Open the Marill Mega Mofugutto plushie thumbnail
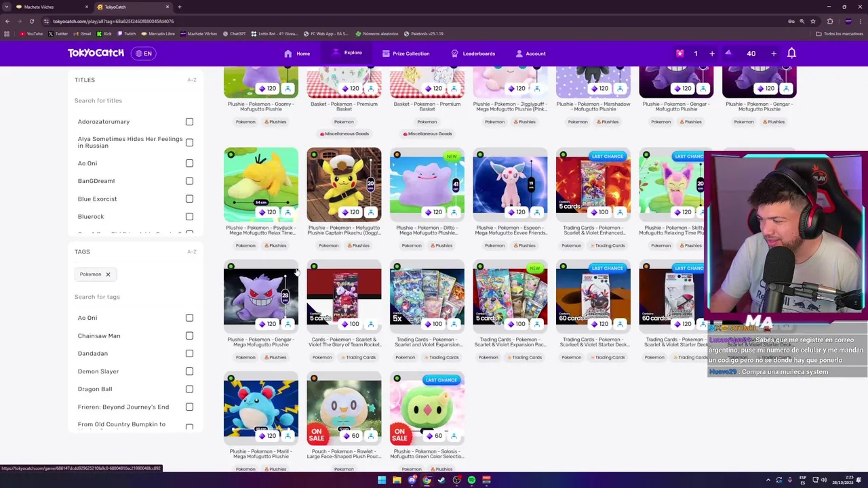 tap(261, 407)
